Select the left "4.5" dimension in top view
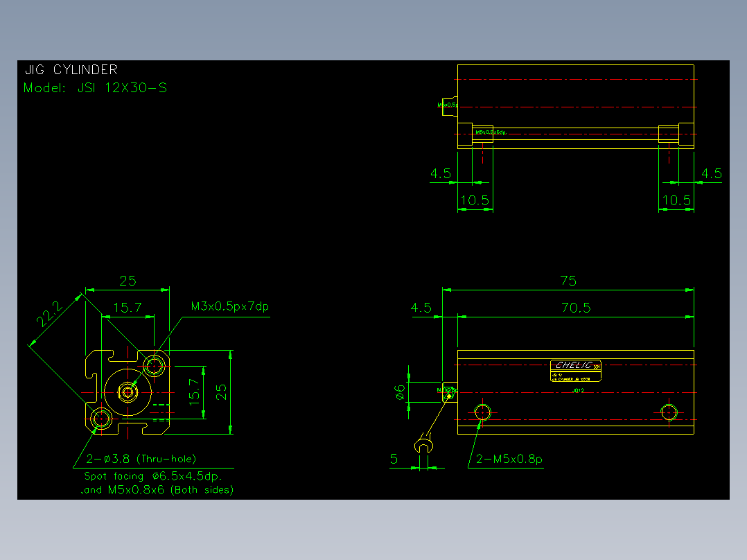This screenshot has width=747, height=560. [x=440, y=173]
